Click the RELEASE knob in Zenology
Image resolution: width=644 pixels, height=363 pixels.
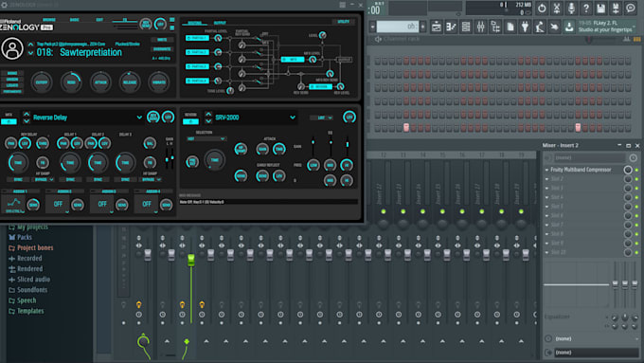130,82
